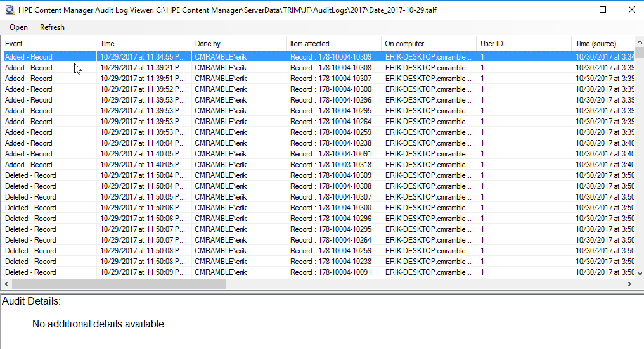Sort by the On computer column header
Screen dimensions: 644x349
click(x=428, y=44)
